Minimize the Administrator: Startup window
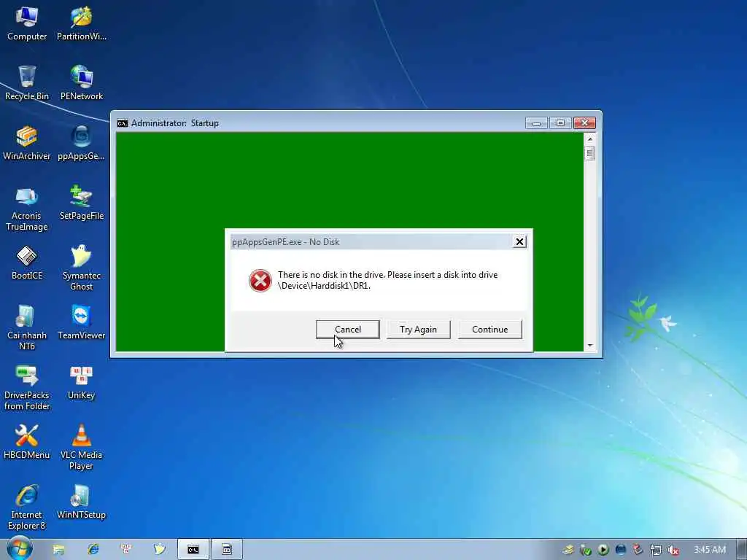Screen dimensions: 747x560 pyautogui.click(x=536, y=123)
